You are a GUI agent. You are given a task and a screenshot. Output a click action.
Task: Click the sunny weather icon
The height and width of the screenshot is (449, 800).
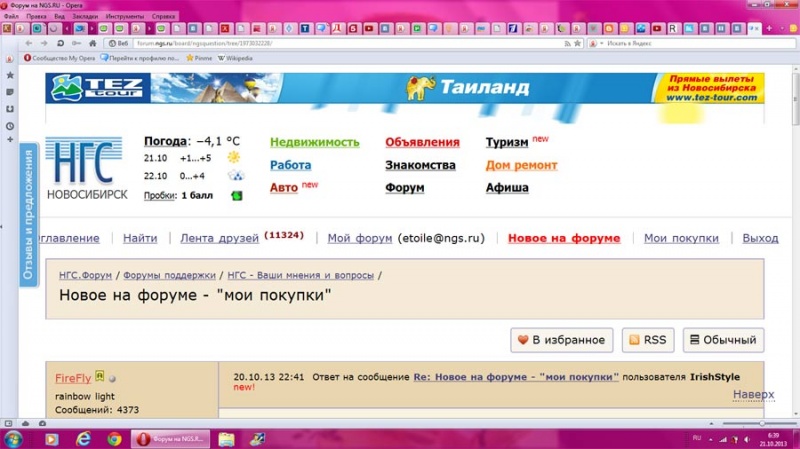pos(234,158)
